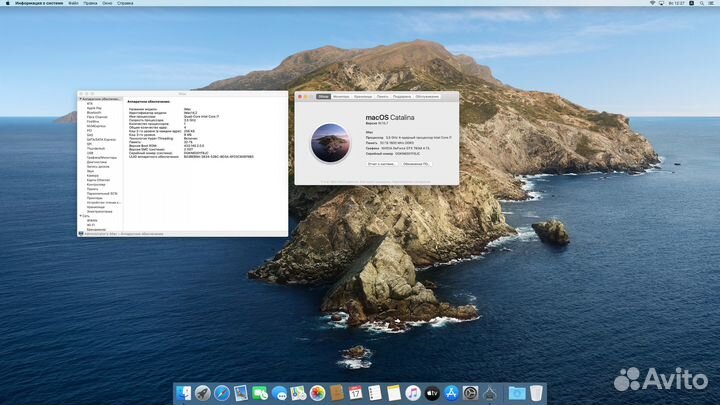Screen dimensions: 720x405
Task: Select SAS in hardware sidebar
Action: pos(90,135)
